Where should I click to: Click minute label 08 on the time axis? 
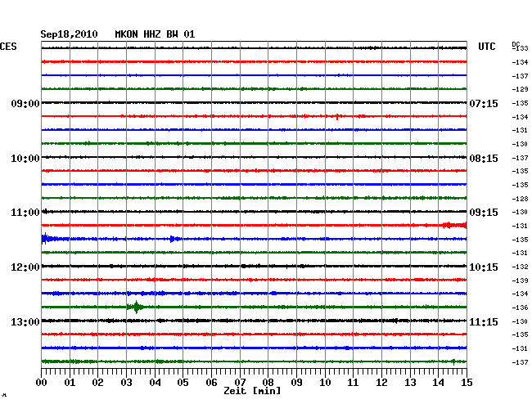268,382
